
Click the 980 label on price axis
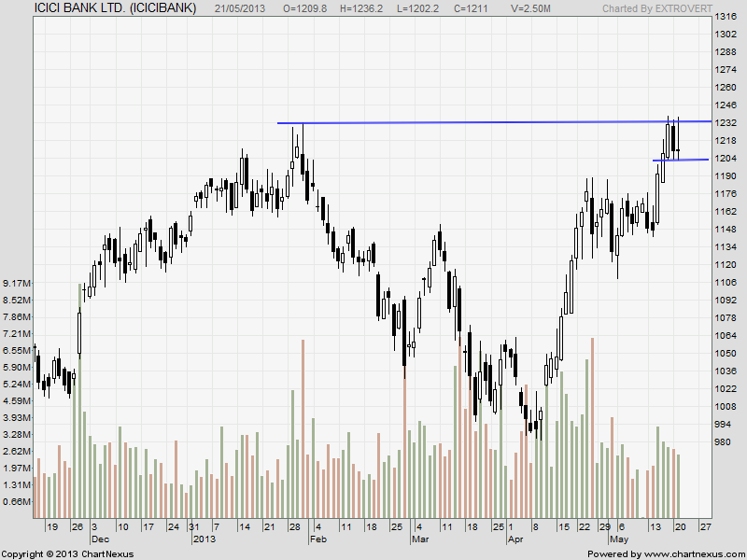(722, 442)
